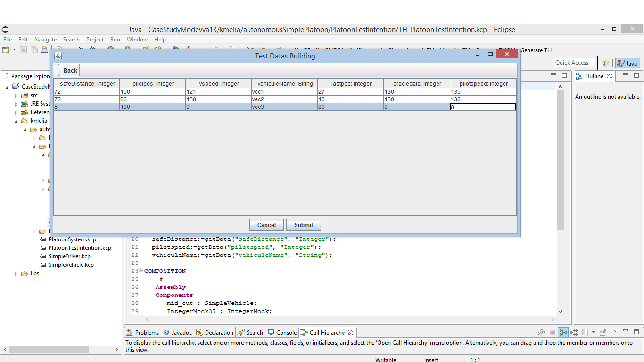This screenshot has width=644, height=362.
Task: Open the Navigate menu
Action: click(x=45, y=40)
